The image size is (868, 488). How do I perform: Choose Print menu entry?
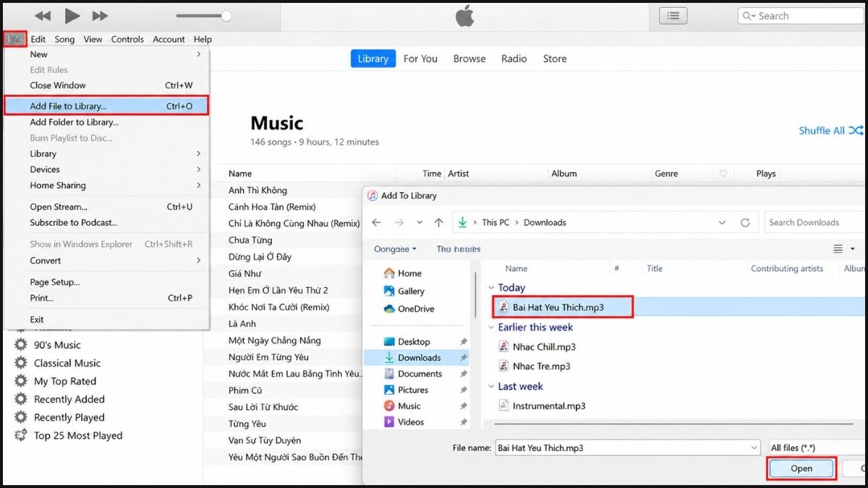pos(106,298)
